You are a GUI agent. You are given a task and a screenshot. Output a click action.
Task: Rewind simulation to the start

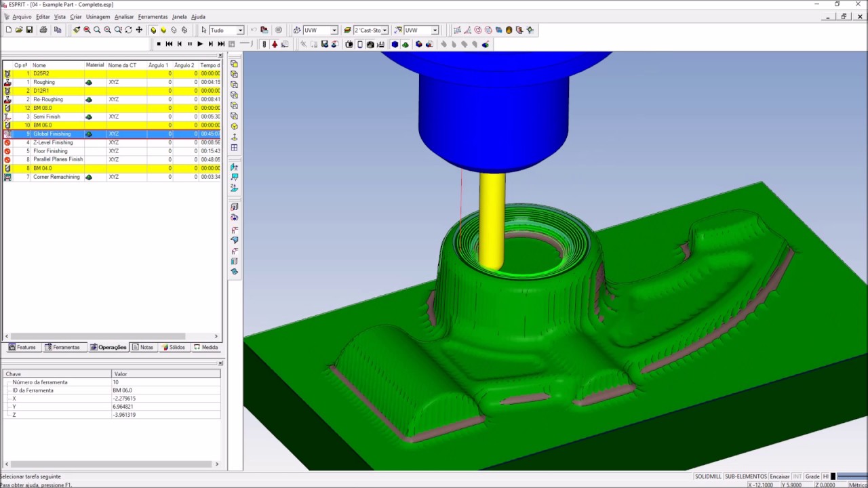[169, 44]
